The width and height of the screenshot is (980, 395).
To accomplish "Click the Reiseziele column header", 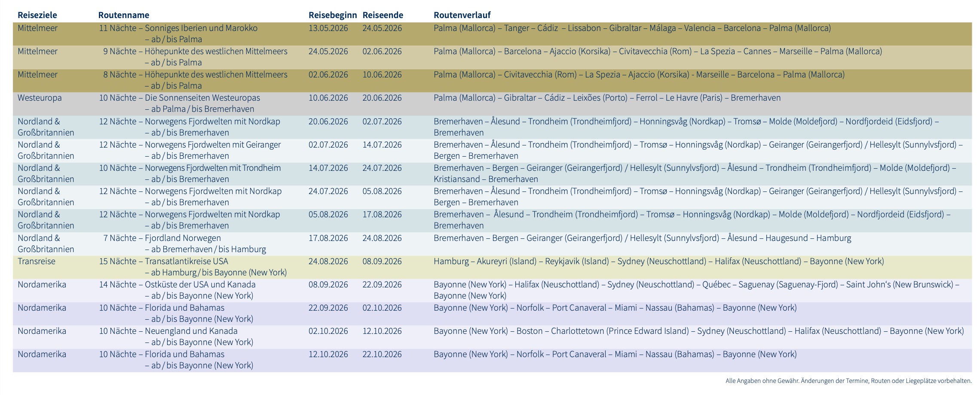I will [x=37, y=15].
